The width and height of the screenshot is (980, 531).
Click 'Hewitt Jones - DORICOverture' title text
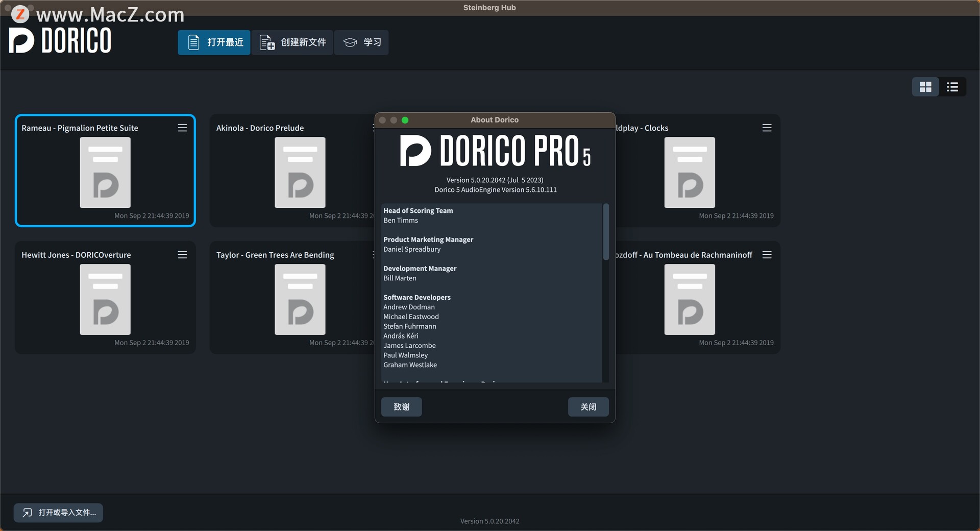pos(76,255)
